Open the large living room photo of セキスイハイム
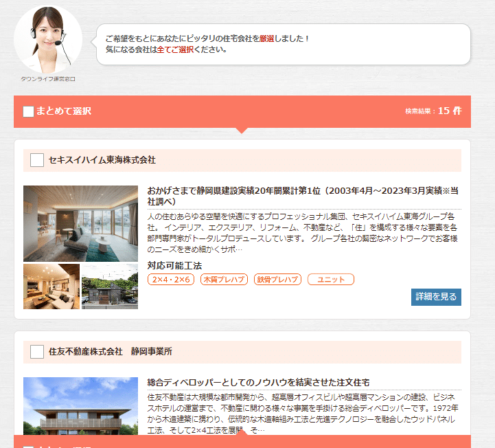495x448 pixels. pos(80,223)
